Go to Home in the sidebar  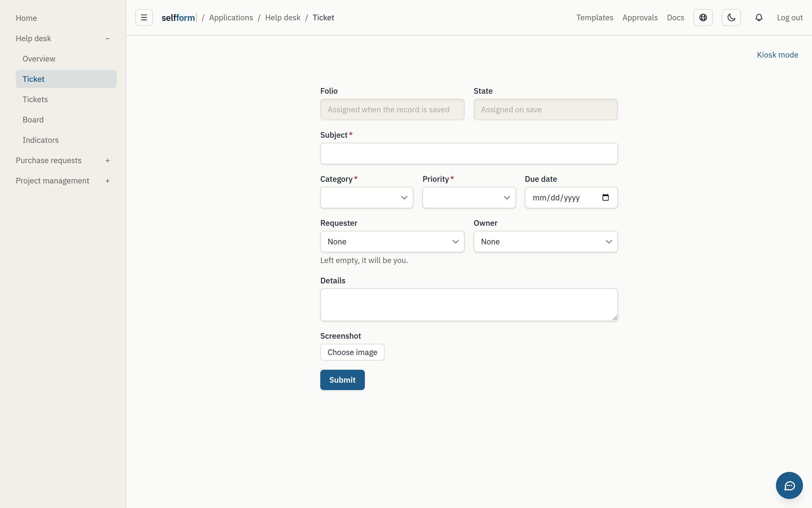(27, 18)
